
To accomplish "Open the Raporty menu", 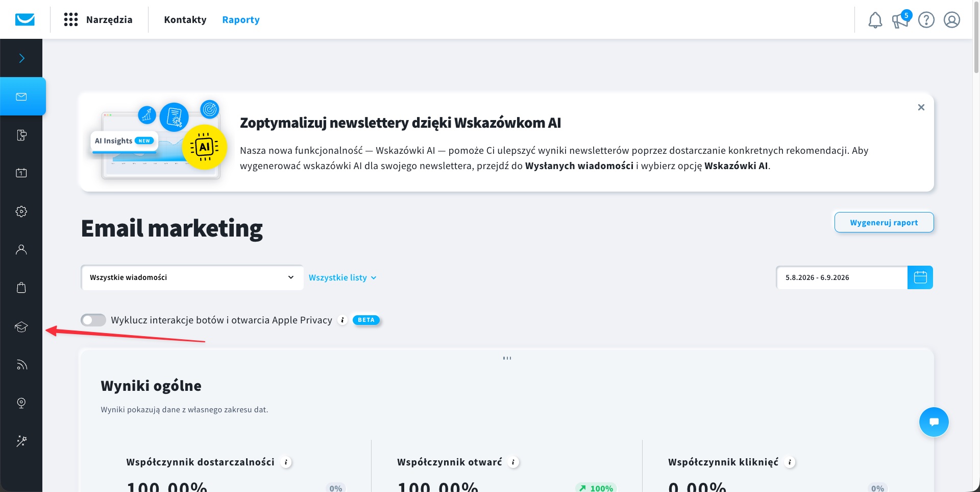I will [241, 20].
